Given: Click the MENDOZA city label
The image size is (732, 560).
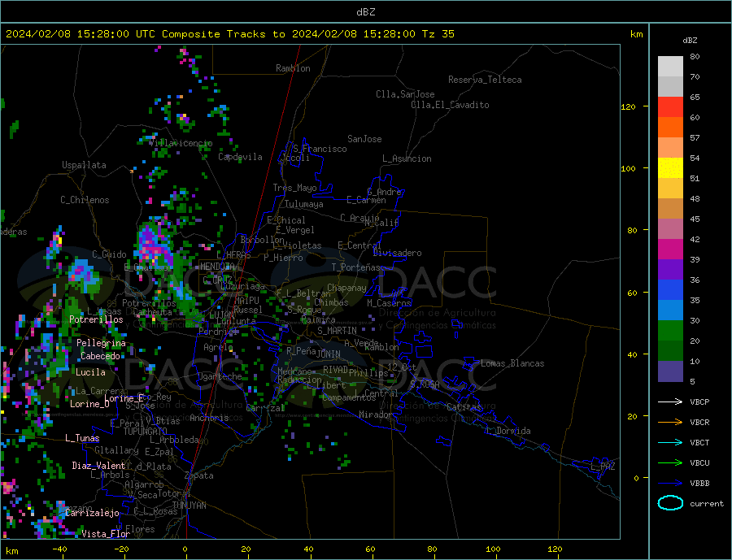Looking at the screenshot, I should (219, 267).
